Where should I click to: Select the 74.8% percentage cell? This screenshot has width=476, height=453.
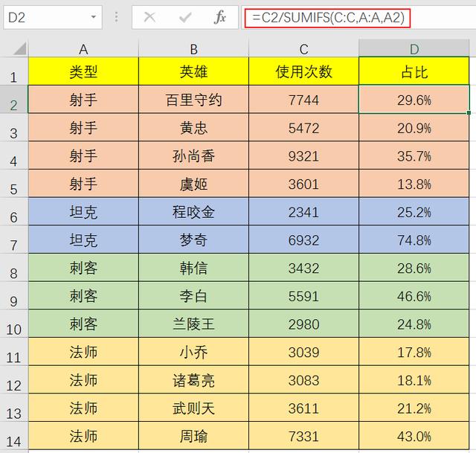(x=414, y=240)
